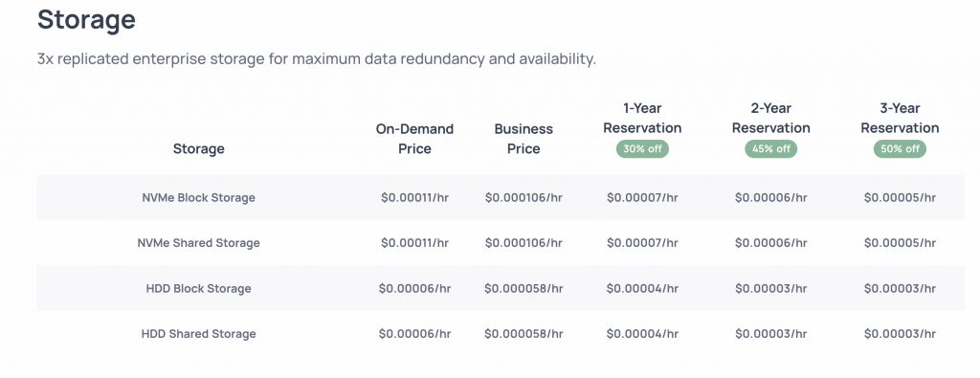The height and width of the screenshot is (378, 980).
Task: Click the Business Price column header
Action: [523, 139]
